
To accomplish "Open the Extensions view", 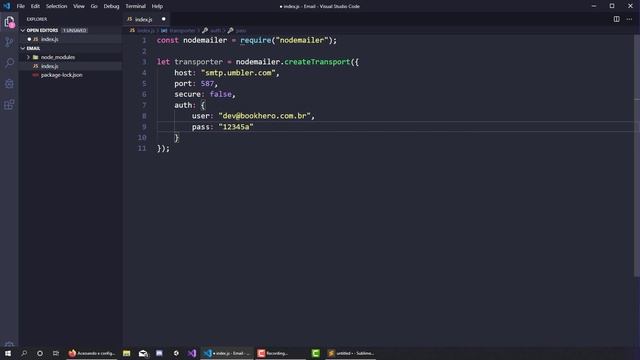I will [9, 104].
